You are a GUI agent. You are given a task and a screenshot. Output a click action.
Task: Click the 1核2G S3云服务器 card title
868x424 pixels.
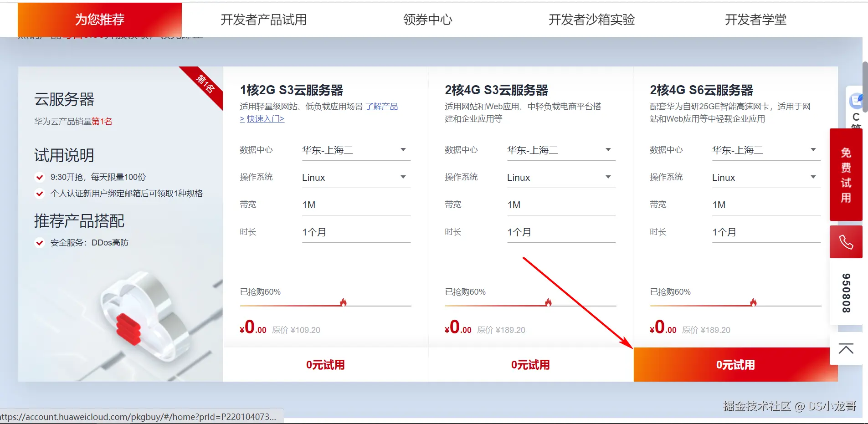point(292,90)
